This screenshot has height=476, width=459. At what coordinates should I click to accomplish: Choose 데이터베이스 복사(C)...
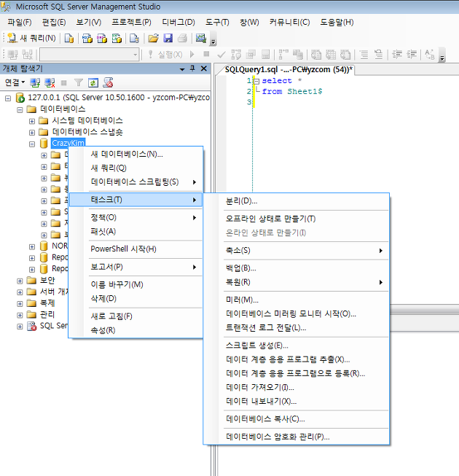pos(296,419)
